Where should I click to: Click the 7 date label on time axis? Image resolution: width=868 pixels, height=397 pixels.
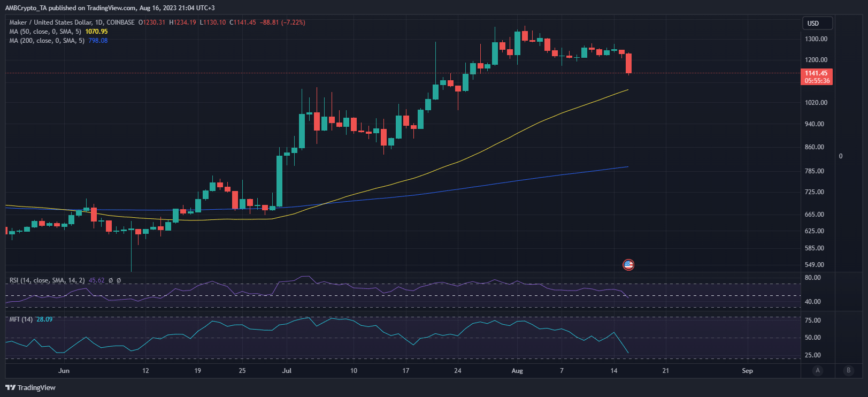tap(562, 371)
